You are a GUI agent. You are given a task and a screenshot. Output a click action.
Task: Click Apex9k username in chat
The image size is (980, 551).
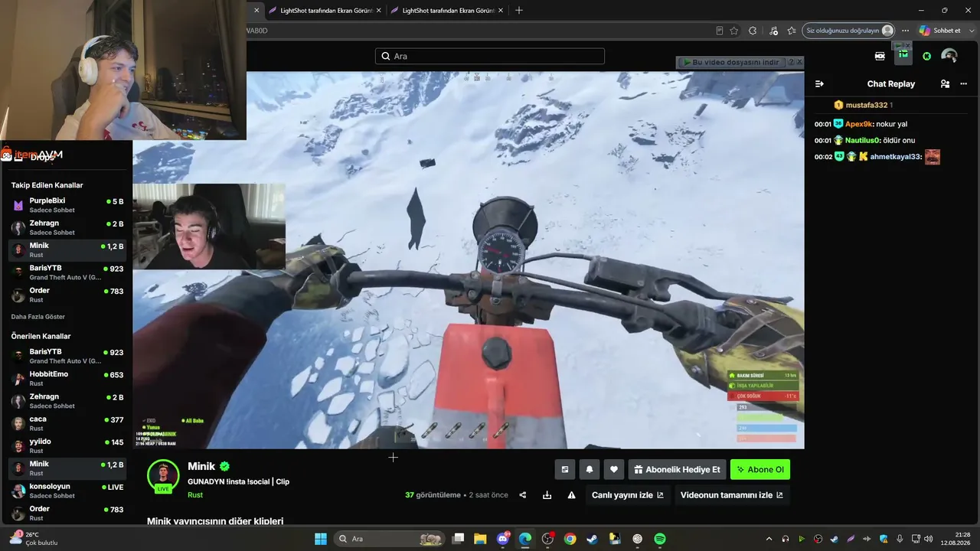click(859, 124)
